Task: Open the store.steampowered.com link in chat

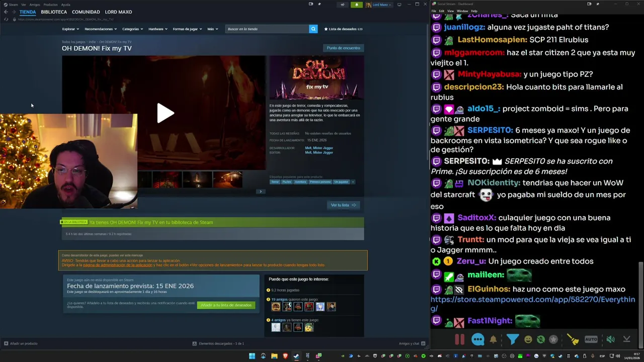Action: 533,304
